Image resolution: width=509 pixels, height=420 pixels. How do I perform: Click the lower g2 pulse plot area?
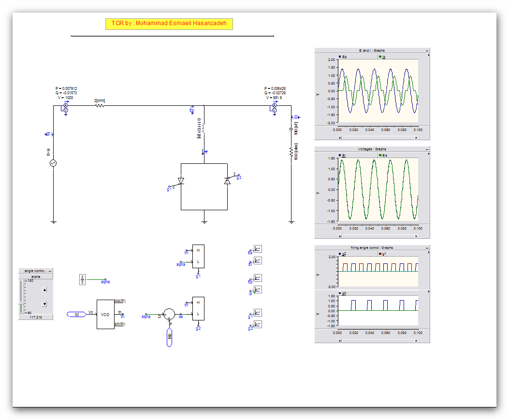pos(378,310)
